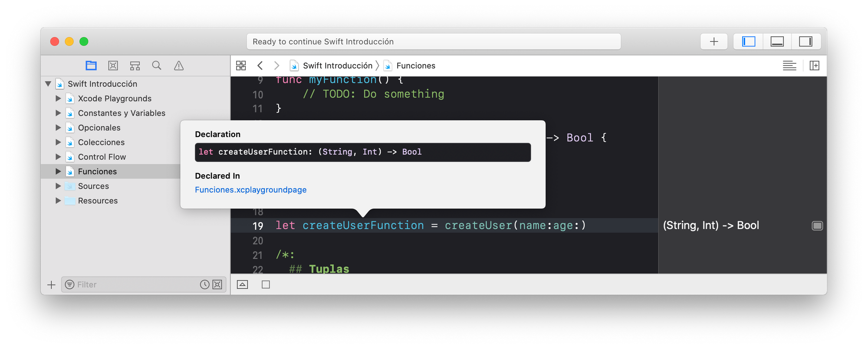Open the Project navigator folder icon
The width and height of the screenshot is (868, 349).
(91, 65)
